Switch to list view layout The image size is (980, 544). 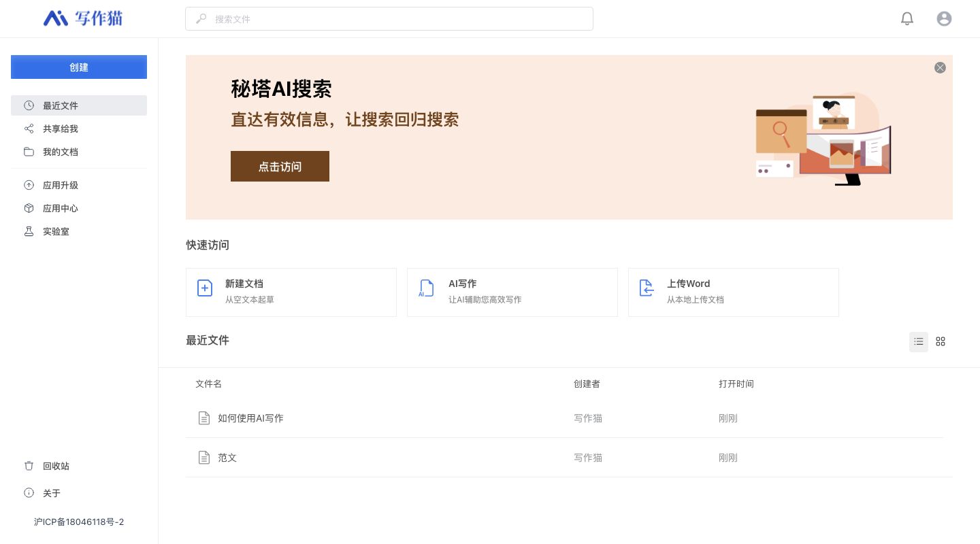point(918,341)
